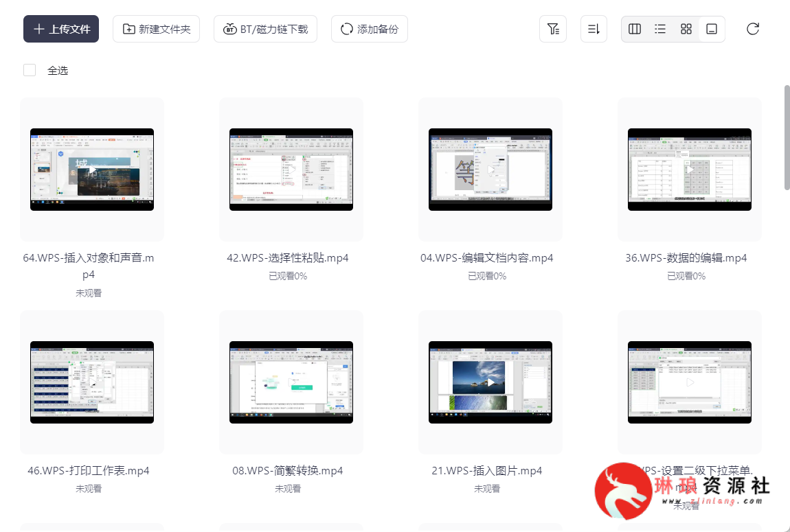Click the vertical scrollbar thumb

[x=787, y=137]
